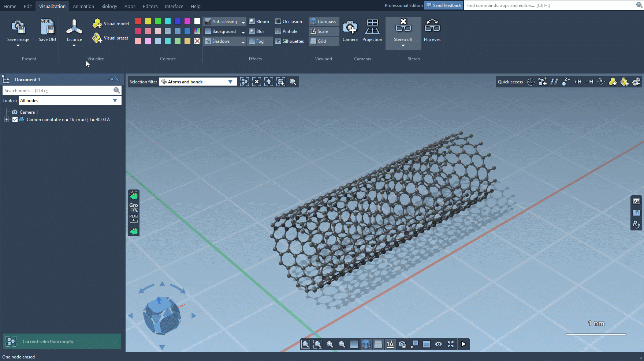Screen dimensions: 644x361
Task: Click the Visual model button
Action: (111, 24)
